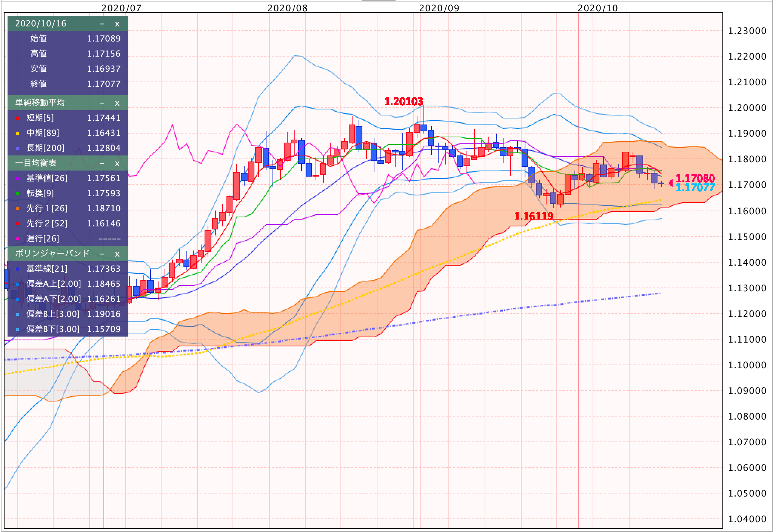Click the magenta 遅行[26] color marker
Viewport: 773px width, 532px height.
coord(17,239)
